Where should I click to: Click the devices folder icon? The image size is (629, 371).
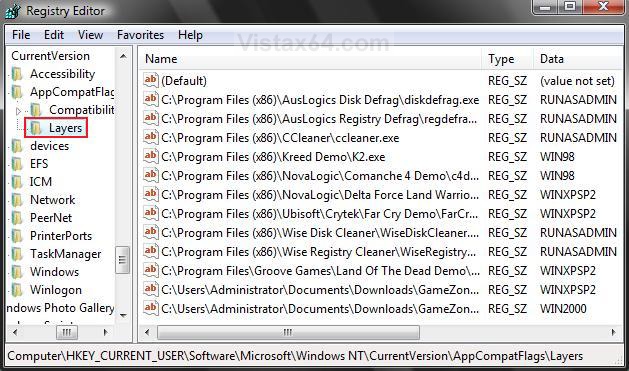[x=17, y=146]
